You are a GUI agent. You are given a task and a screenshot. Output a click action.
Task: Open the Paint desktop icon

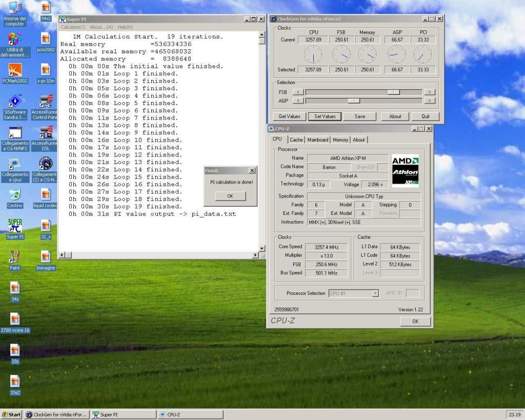(x=15, y=257)
